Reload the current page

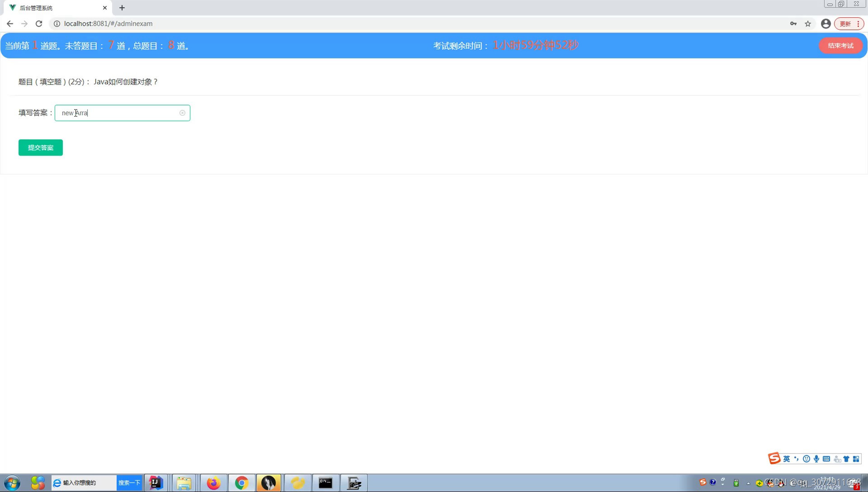pyautogui.click(x=39, y=24)
